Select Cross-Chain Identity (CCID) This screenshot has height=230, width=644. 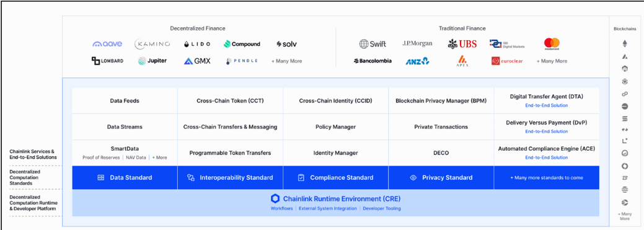coord(335,100)
